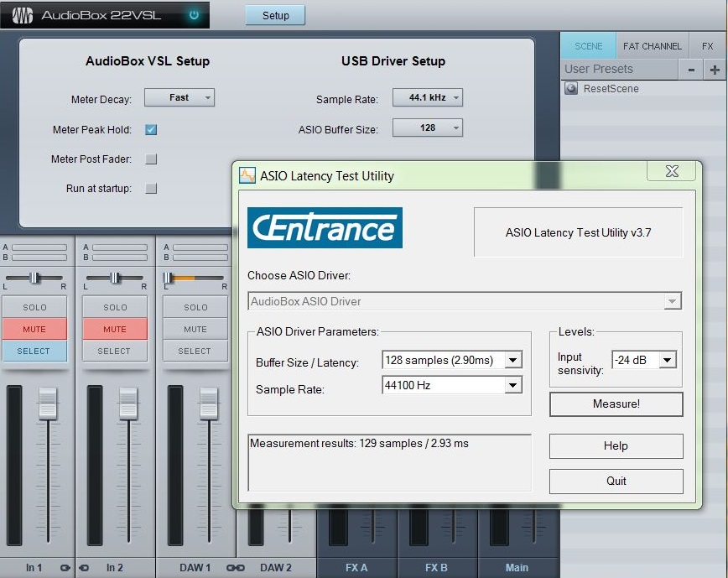Viewport: 728px width, 578px height.
Task: Click the CEntrance logo
Action: 325,227
